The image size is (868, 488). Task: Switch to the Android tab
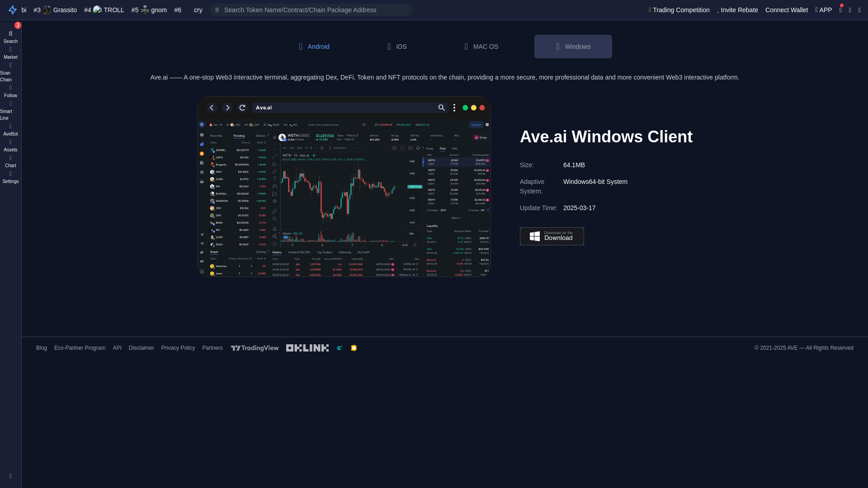click(314, 47)
